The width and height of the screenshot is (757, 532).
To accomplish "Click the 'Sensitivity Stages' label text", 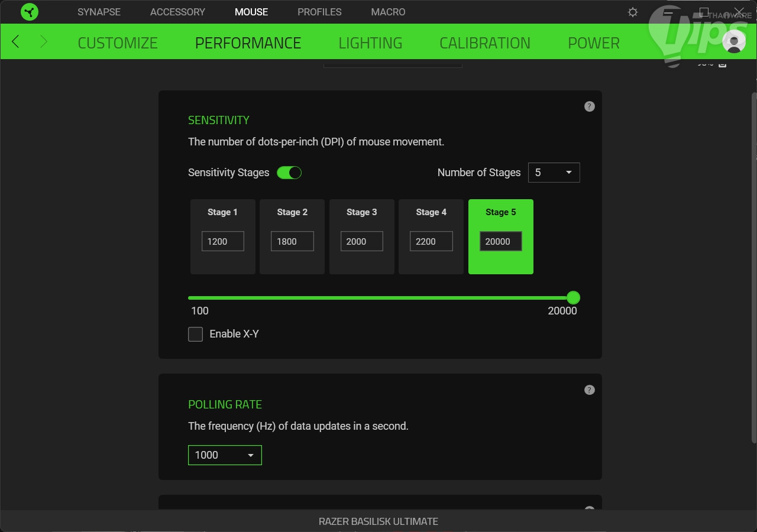I will pos(228,173).
